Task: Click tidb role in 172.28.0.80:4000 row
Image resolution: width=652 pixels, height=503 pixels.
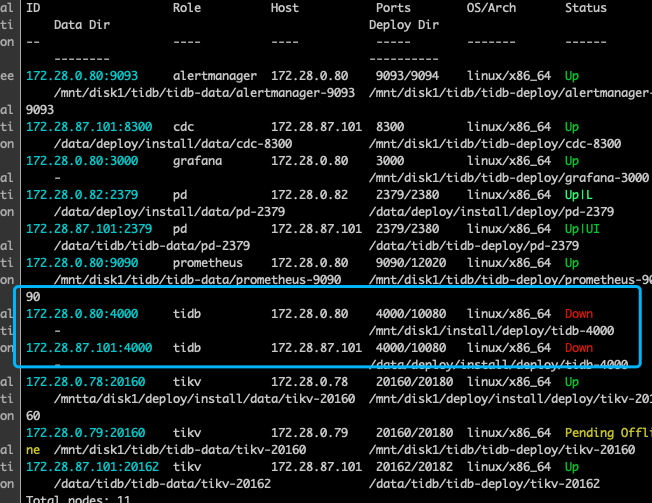Action: (x=187, y=314)
